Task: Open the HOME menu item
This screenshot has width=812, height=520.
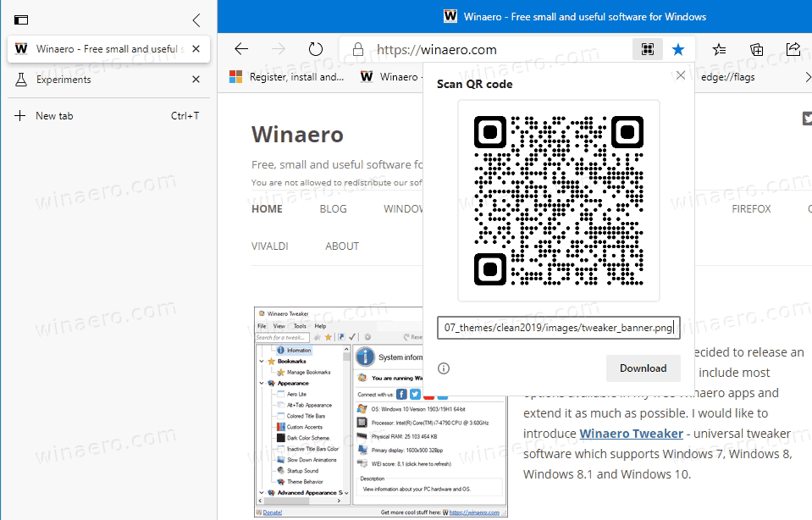Action: click(x=267, y=208)
